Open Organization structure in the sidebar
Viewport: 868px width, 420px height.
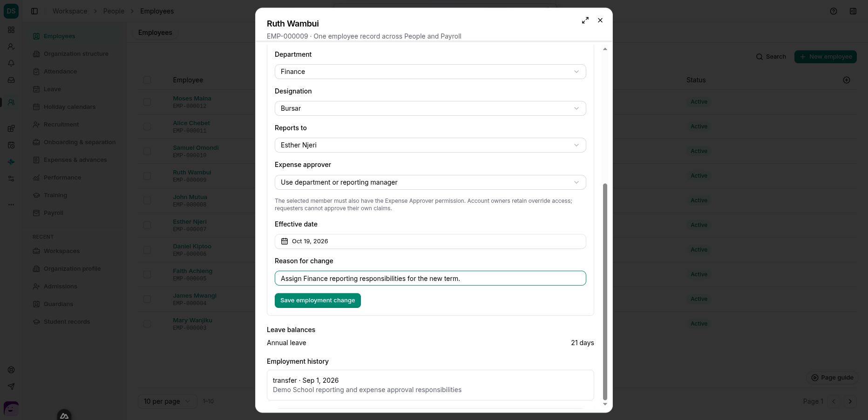coord(76,54)
